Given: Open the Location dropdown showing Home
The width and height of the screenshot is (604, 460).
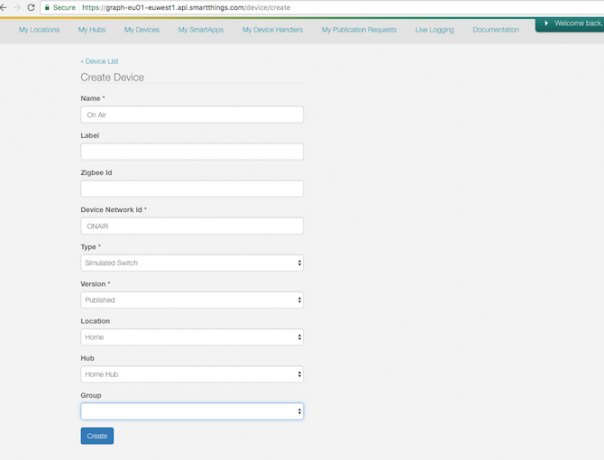Looking at the screenshot, I should click(x=192, y=337).
